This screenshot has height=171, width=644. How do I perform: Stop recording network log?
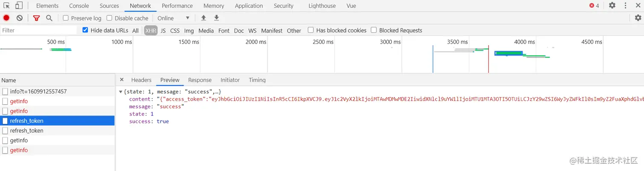(6, 18)
